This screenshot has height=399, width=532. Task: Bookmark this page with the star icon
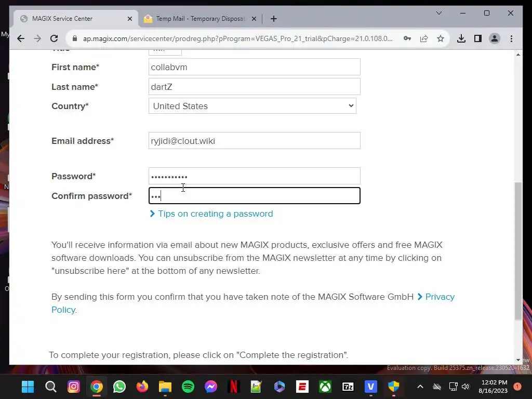coord(441,38)
